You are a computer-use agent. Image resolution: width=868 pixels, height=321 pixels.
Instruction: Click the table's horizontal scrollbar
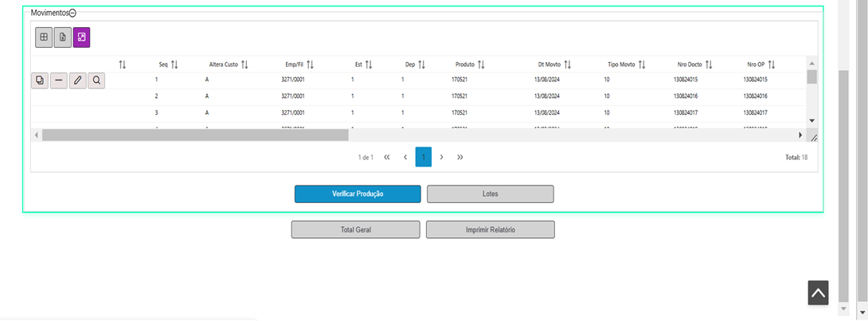click(x=195, y=135)
